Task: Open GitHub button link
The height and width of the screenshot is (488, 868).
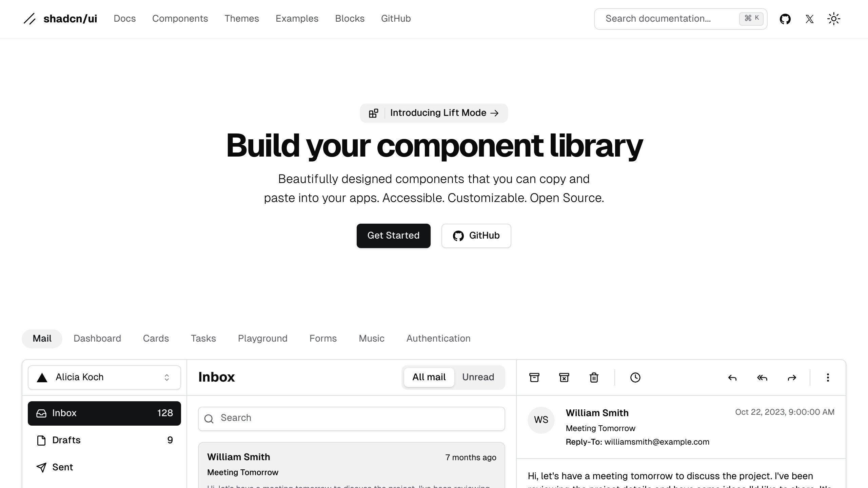Action: point(476,236)
